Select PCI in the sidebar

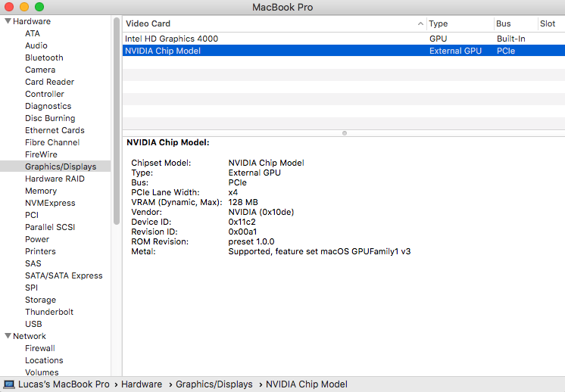click(x=32, y=215)
